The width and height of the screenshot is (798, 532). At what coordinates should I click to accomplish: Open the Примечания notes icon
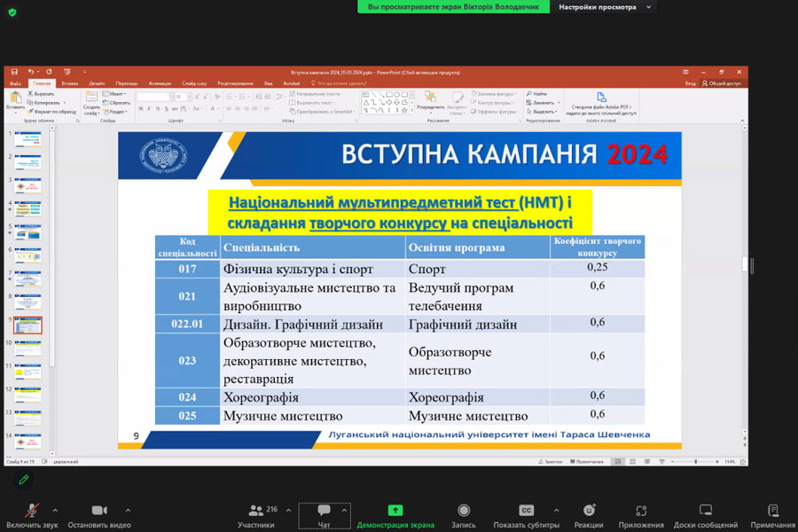pos(772,514)
